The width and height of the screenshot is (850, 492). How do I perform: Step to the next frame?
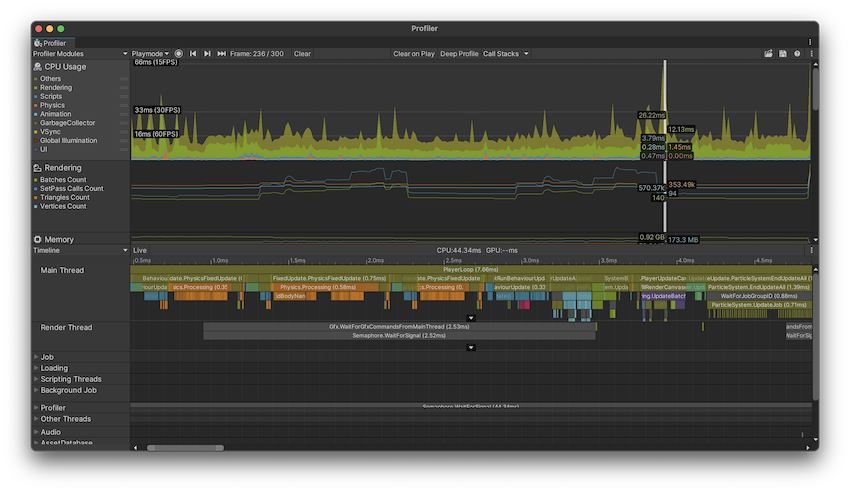pos(207,54)
